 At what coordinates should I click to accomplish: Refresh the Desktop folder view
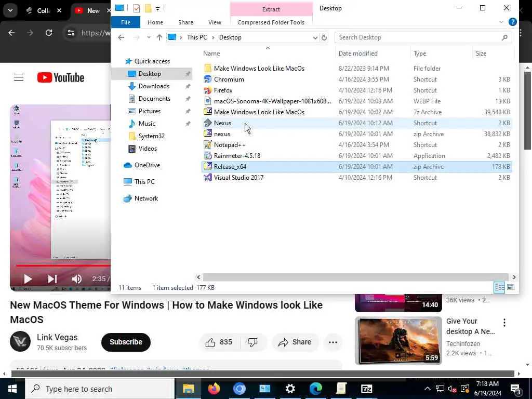coord(324,37)
